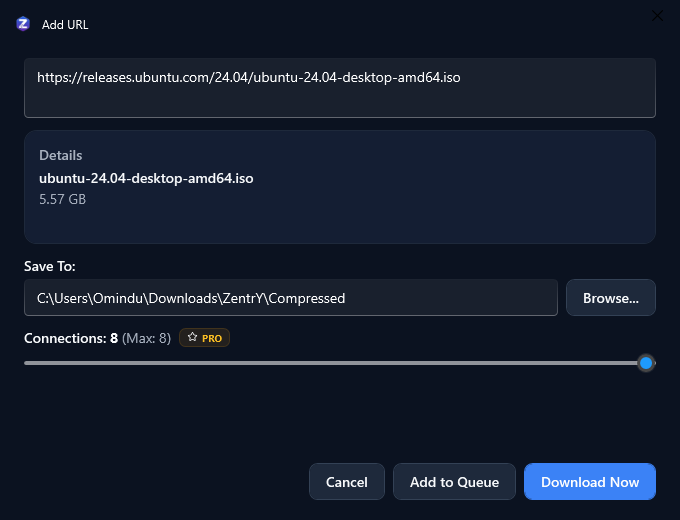Click the Save To path field
Image resolution: width=680 pixels, height=520 pixels.
[291, 298]
